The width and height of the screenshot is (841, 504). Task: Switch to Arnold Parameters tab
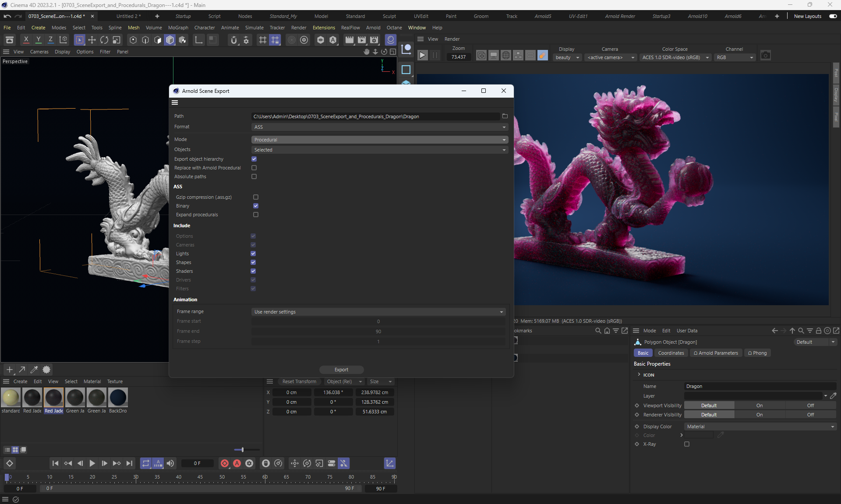point(715,353)
